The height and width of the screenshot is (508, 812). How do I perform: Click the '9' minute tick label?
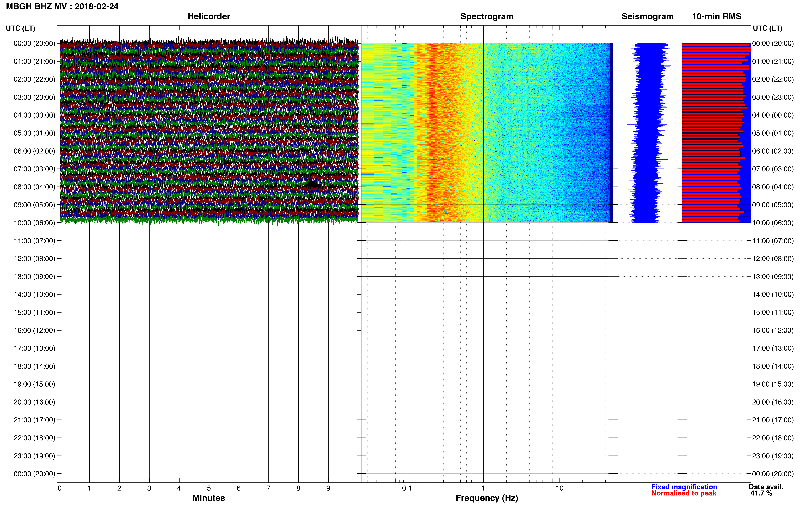coord(328,488)
